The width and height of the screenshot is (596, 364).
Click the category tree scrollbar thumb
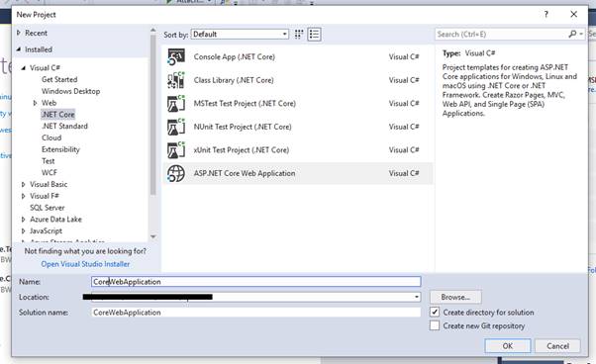(153, 115)
